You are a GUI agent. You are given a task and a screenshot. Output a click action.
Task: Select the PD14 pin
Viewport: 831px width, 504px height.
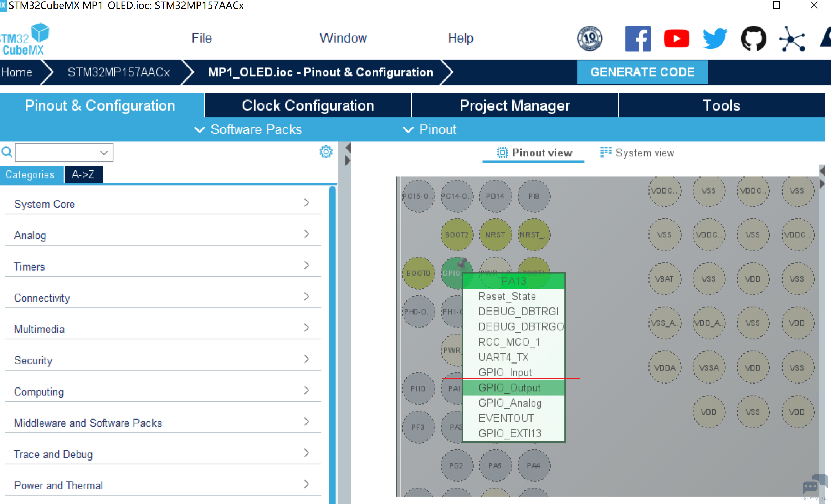click(x=495, y=196)
